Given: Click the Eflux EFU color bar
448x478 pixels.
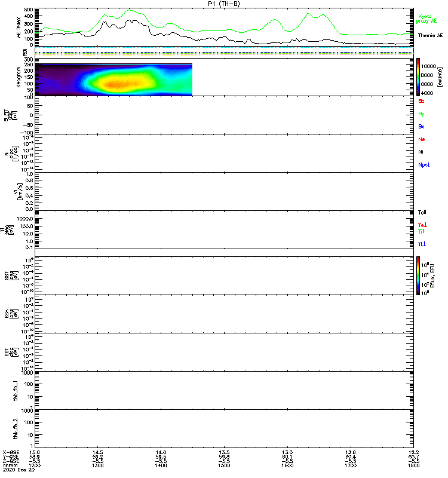Looking at the screenshot, I should pyautogui.click(x=418, y=275).
